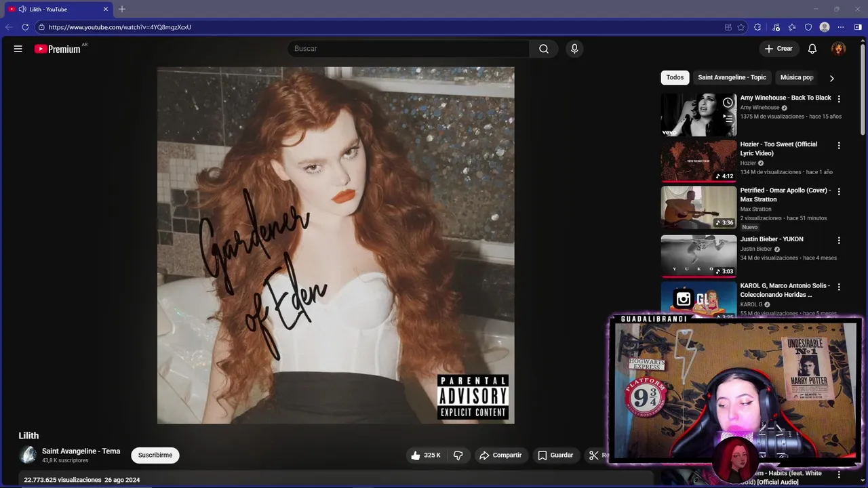Click the search magnifier button
The image size is (868, 488).
pyautogui.click(x=544, y=49)
